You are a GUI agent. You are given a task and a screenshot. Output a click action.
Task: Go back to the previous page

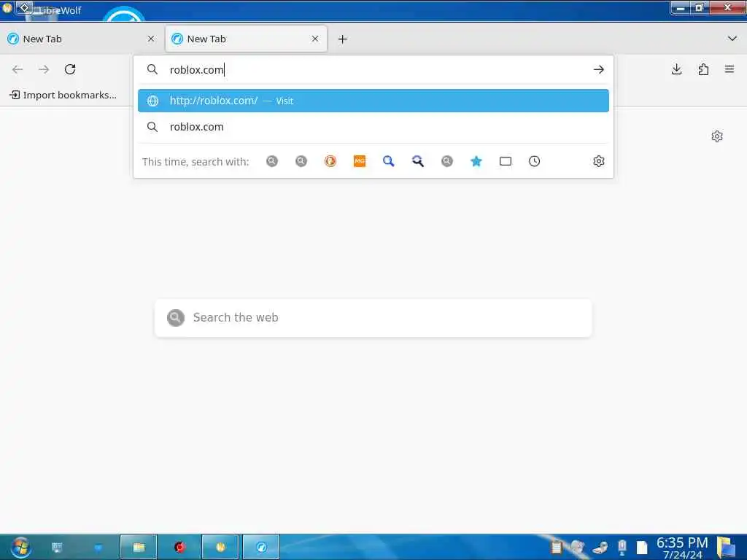[18, 69]
